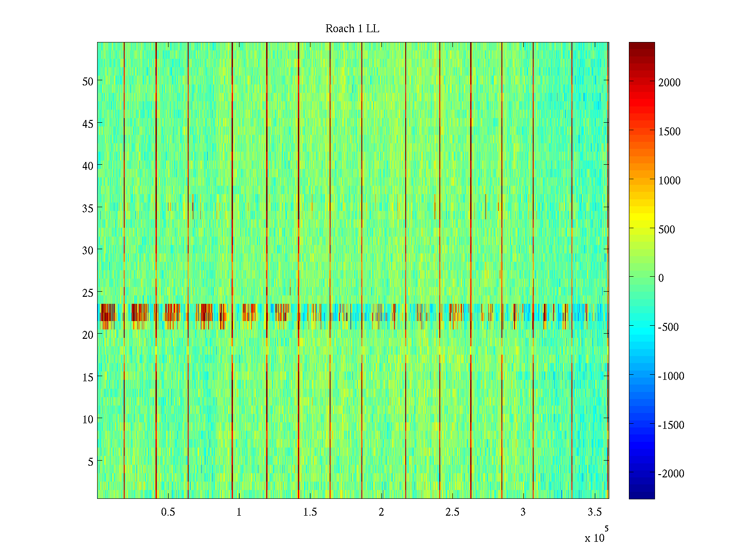This screenshot has width=747, height=560.
Task: Click the y-axis tick label 5
Action: coord(90,462)
